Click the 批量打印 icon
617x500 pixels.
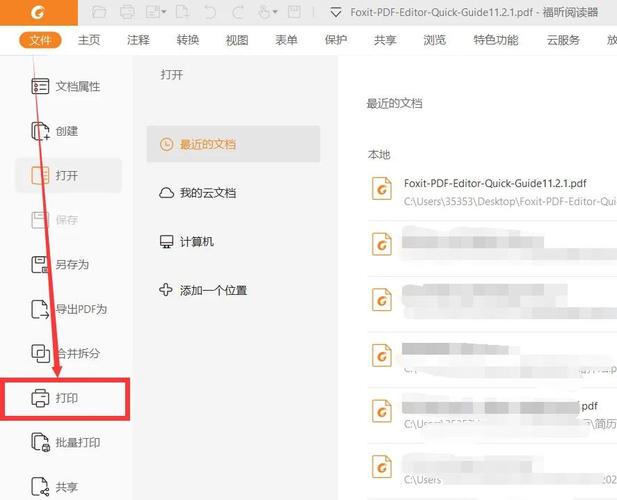pos(40,442)
